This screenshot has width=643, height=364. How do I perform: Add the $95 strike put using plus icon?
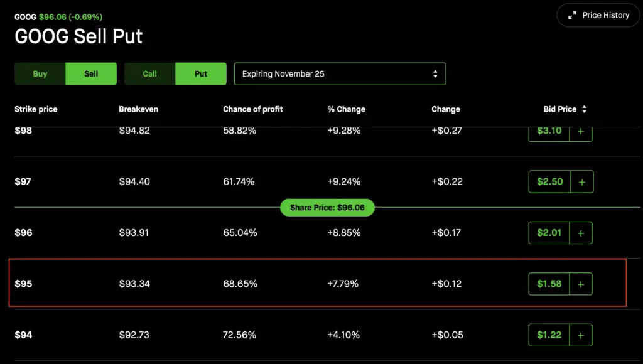pos(580,284)
